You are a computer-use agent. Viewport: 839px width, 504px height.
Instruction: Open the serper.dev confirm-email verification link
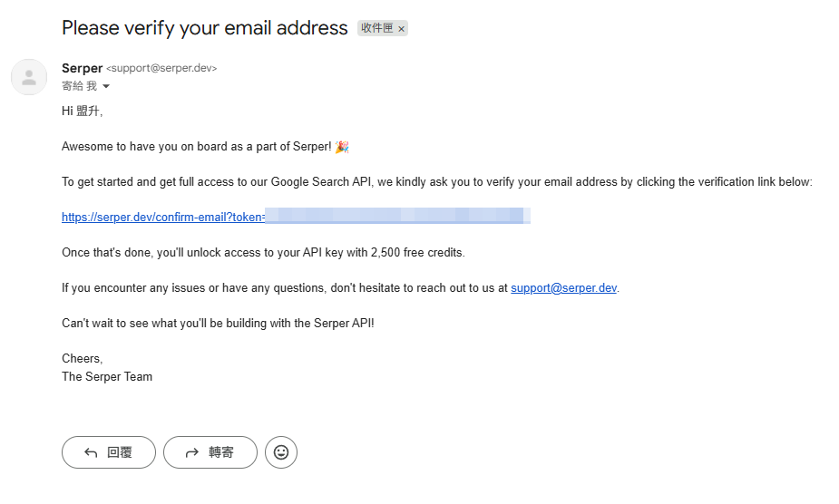pos(163,217)
